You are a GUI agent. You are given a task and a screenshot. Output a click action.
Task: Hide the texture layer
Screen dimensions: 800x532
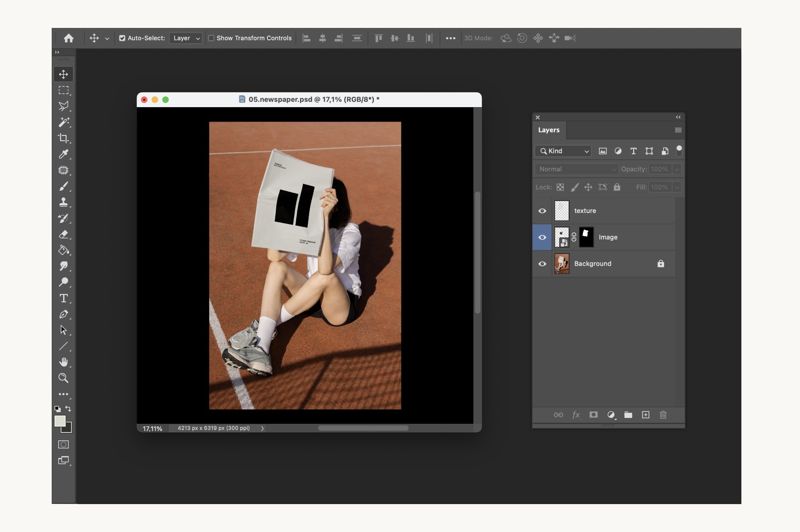pyautogui.click(x=542, y=211)
